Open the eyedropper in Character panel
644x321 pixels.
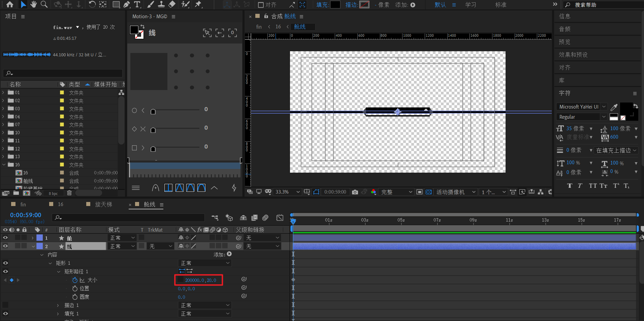pyautogui.click(x=614, y=107)
